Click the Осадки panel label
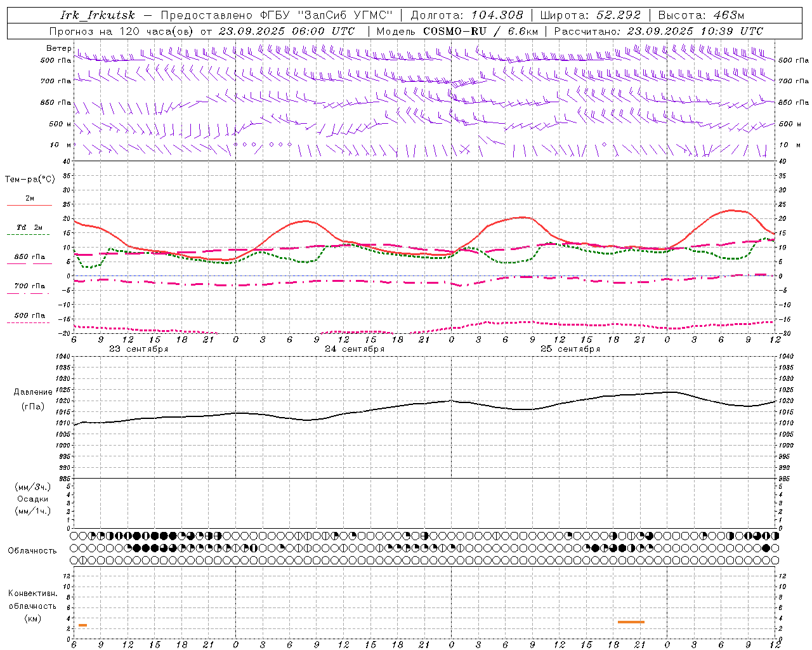 pyautogui.click(x=33, y=499)
